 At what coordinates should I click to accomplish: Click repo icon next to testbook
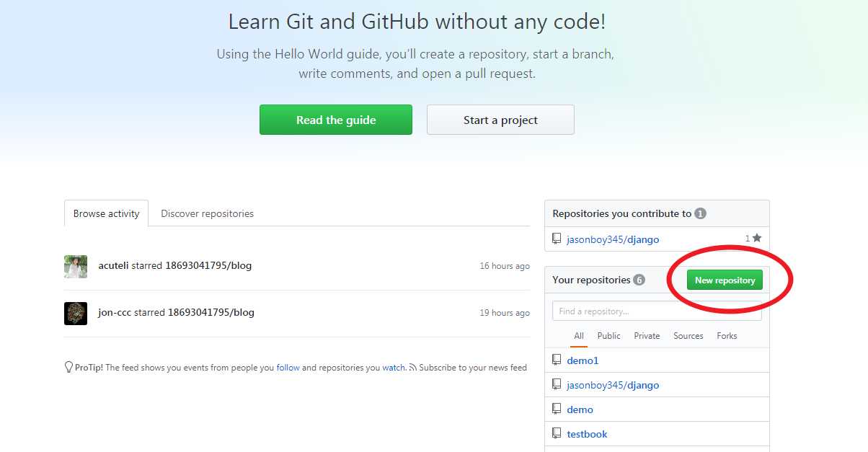557,433
